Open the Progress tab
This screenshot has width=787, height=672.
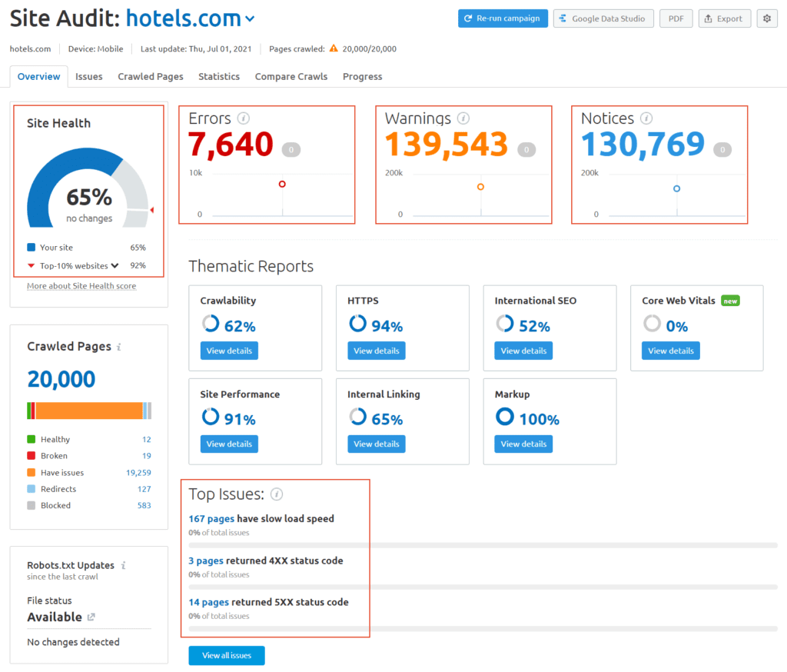click(x=363, y=76)
